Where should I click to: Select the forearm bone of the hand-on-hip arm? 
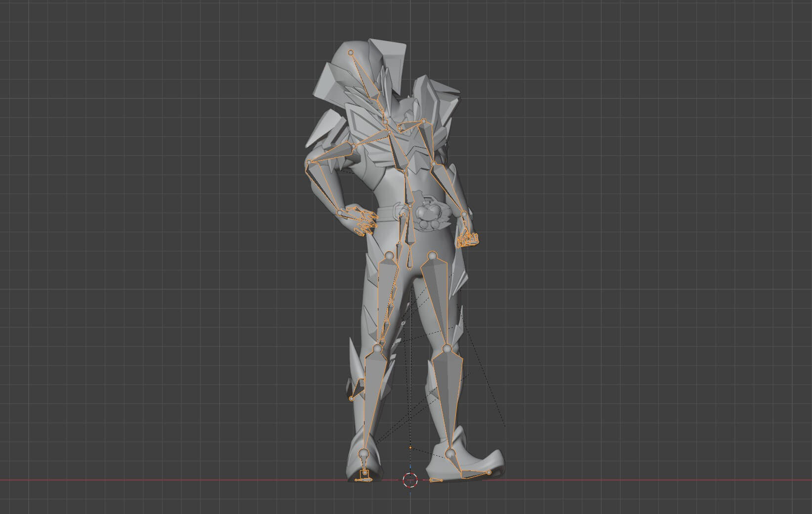[324, 188]
